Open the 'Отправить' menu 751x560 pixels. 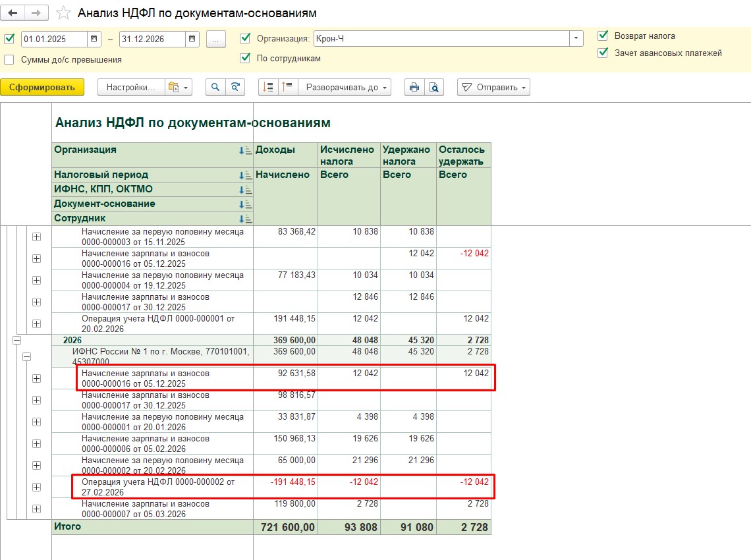click(x=493, y=87)
